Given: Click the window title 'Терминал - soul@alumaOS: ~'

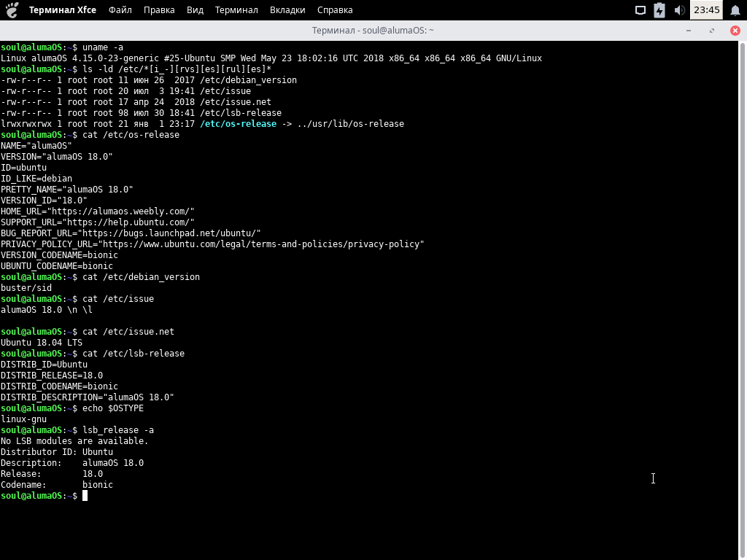Looking at the screenshot, I should (x=373, y=31).
